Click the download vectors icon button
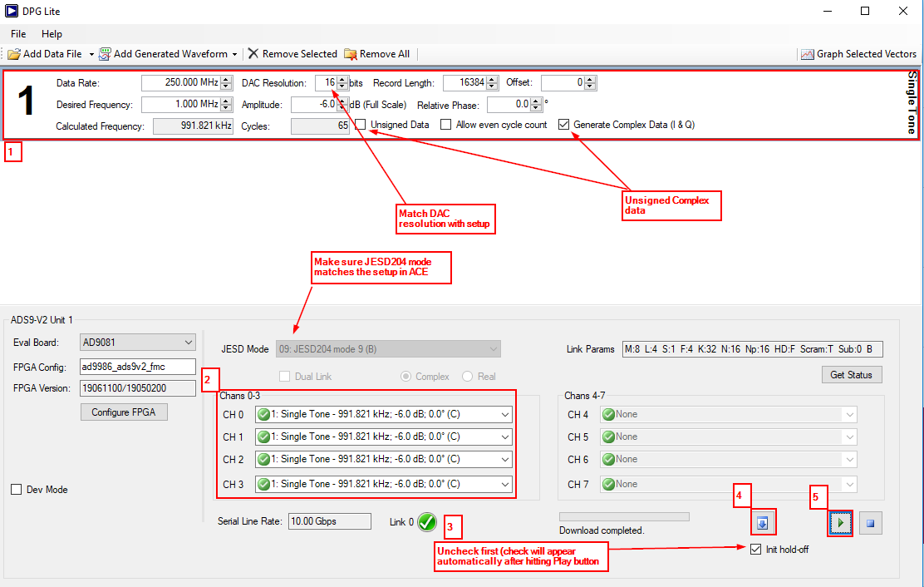924x587 pixels. [763, 523]
